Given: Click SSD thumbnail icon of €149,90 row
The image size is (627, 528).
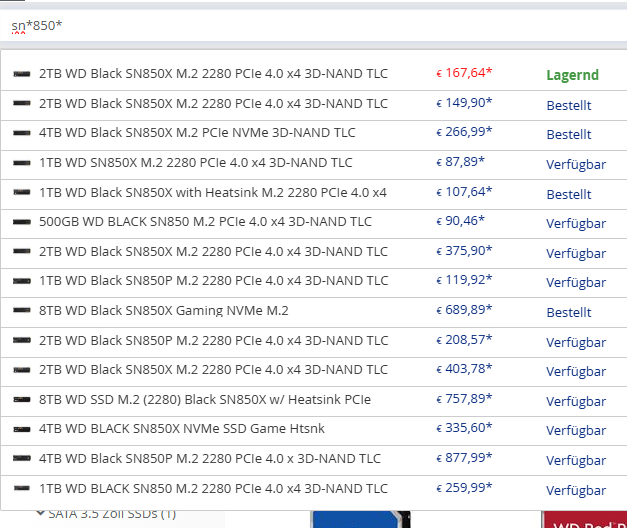Looking at the screenshot, I should coord(22,104).
